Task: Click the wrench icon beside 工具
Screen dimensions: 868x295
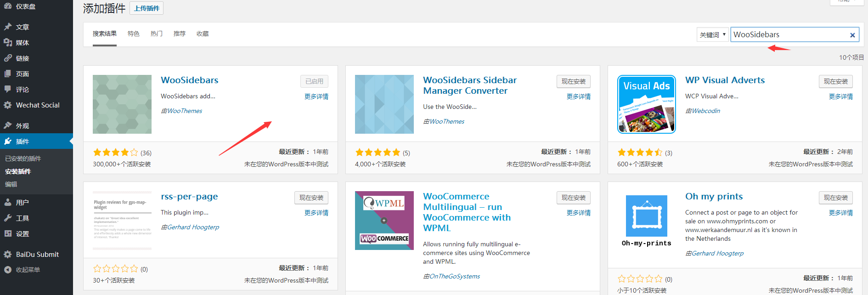Action: [8, 218]
